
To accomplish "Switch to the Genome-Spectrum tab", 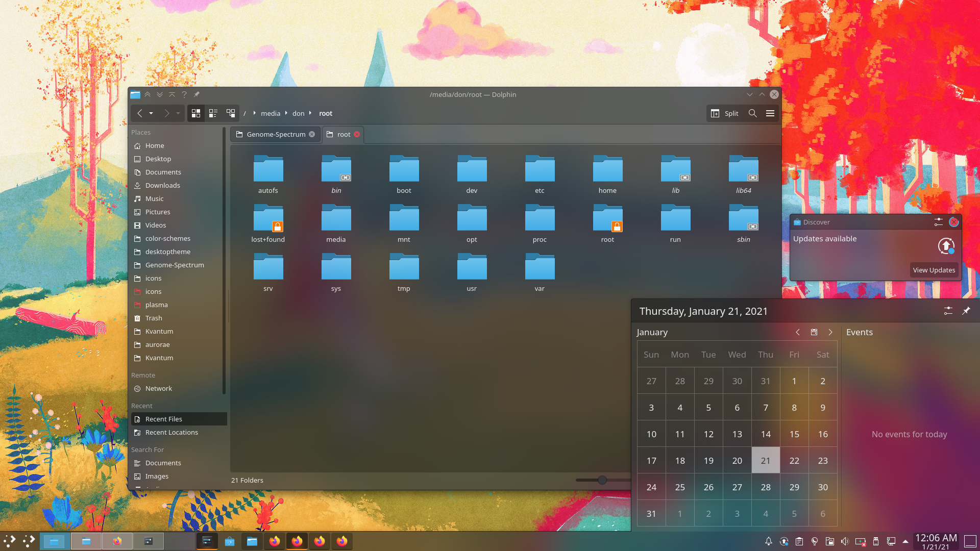I will [x=276, y=134].
